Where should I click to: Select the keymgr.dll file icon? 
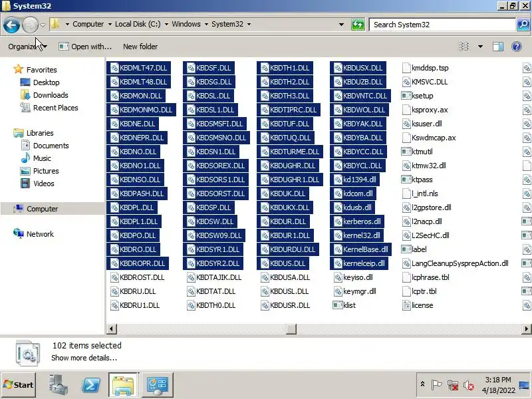(x=338, y=291)
